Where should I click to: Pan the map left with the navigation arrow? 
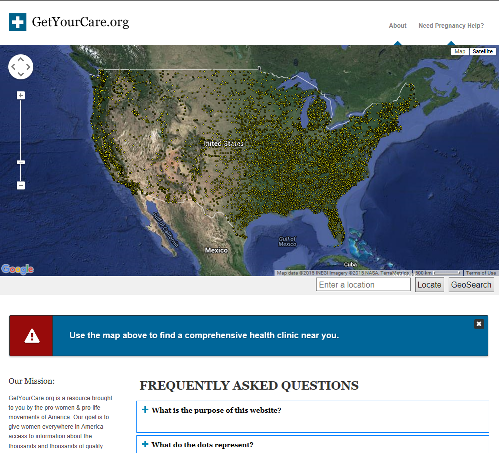point(13,67)
